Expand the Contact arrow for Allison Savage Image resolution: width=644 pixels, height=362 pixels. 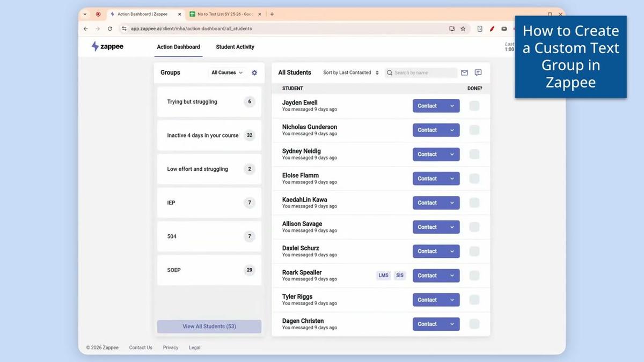coord(452,227)
